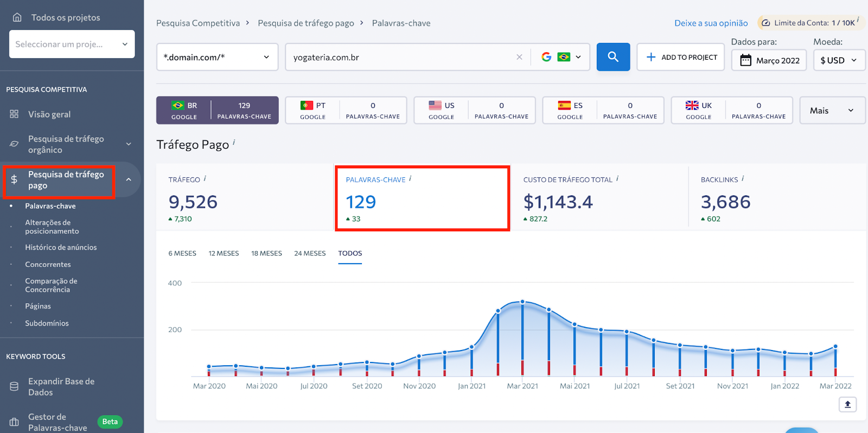Open the $ USD currency dropdown

click(839, 60)
